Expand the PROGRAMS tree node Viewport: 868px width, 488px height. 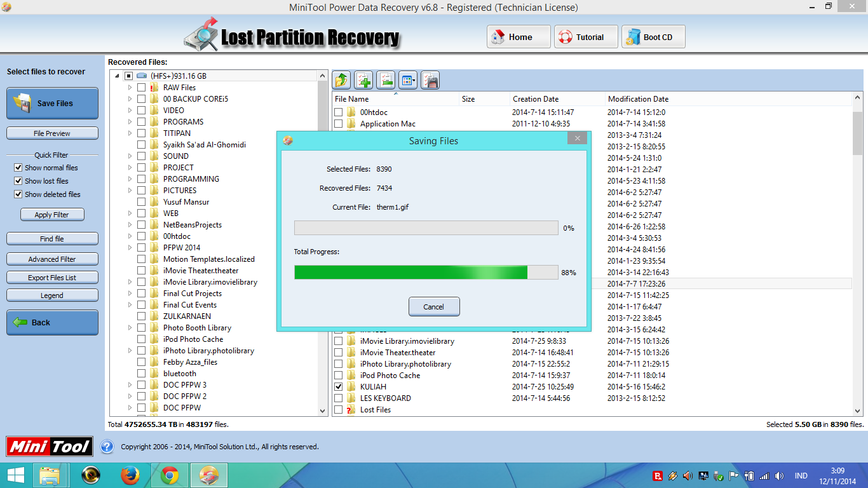[130, 122]
